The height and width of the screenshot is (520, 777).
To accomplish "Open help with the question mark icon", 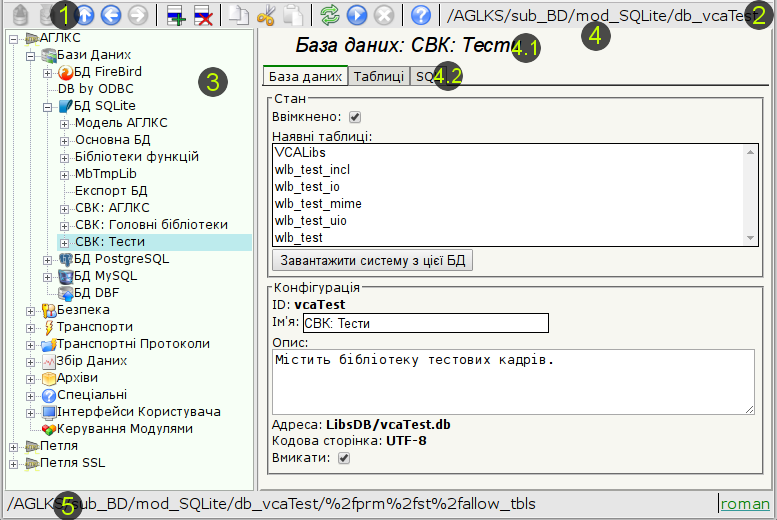I will 421,15.
